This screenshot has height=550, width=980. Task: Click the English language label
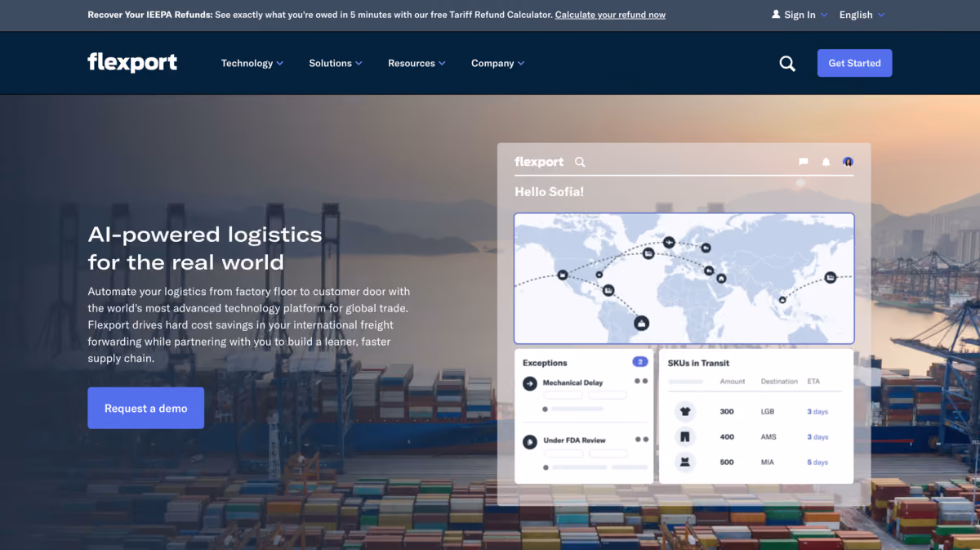(856, 15)
